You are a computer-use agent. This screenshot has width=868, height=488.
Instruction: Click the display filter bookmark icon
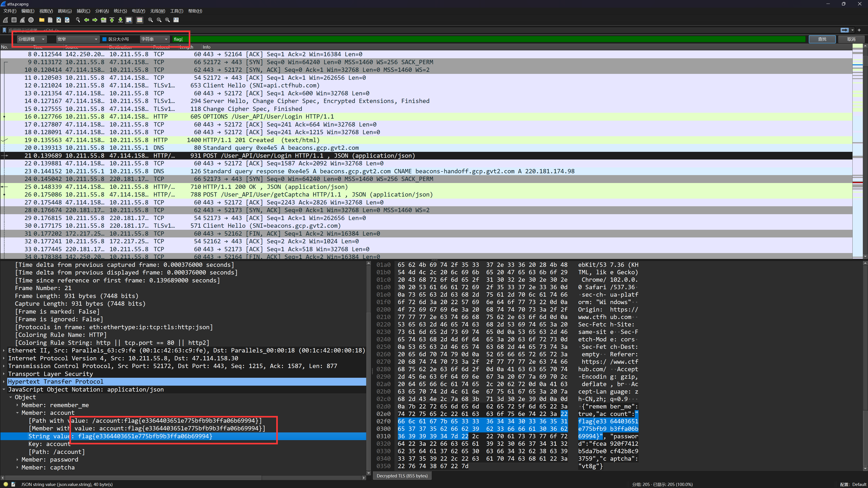pyautogui.click(x=4, y=30)
